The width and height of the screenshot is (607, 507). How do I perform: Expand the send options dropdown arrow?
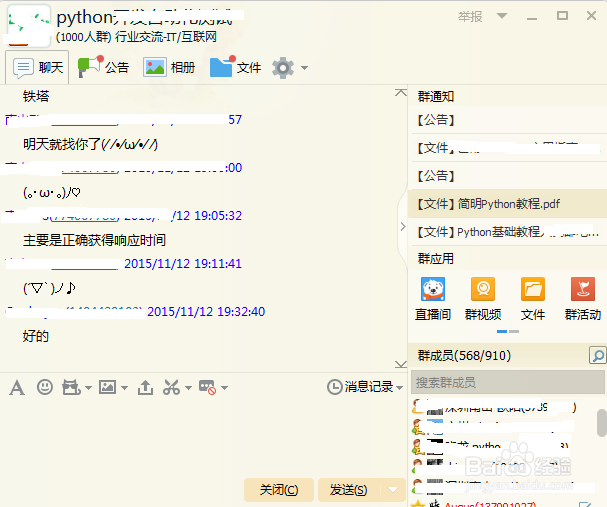click(x=393, y=490)
